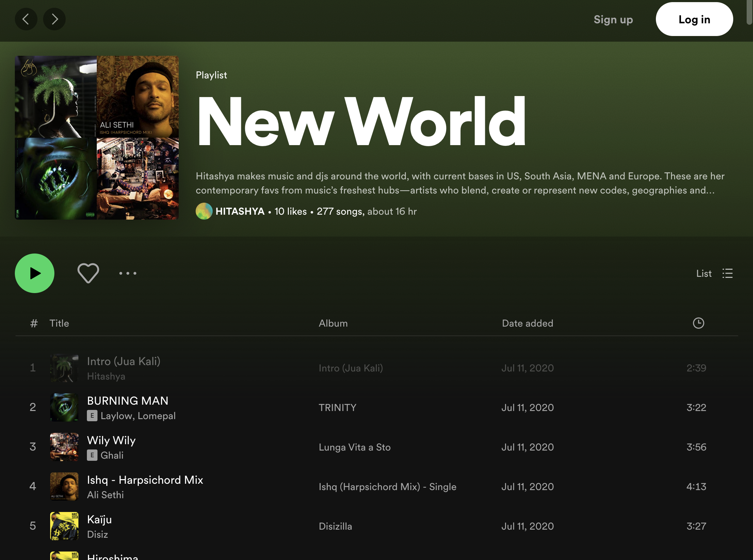Image resolution: width=753 pixels, height=560 pixels.
Task: Click the Sign up link
Action: [x=613, y=19]
